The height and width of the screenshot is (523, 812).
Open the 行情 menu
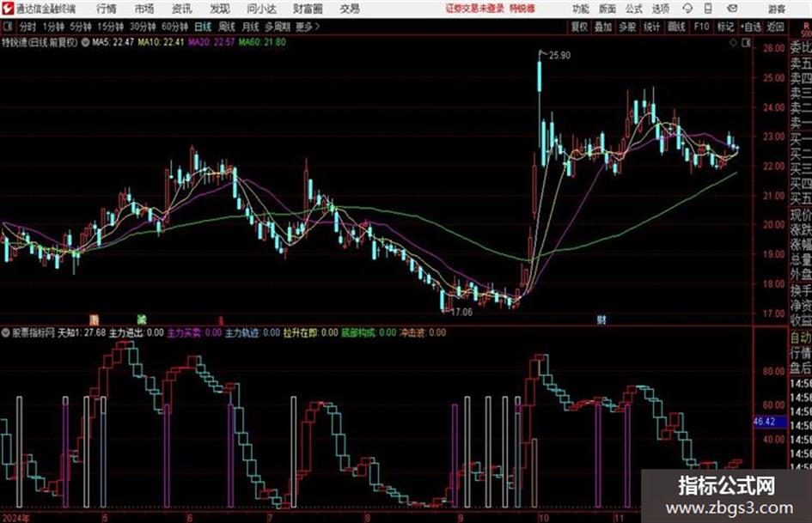click(107, 9)
